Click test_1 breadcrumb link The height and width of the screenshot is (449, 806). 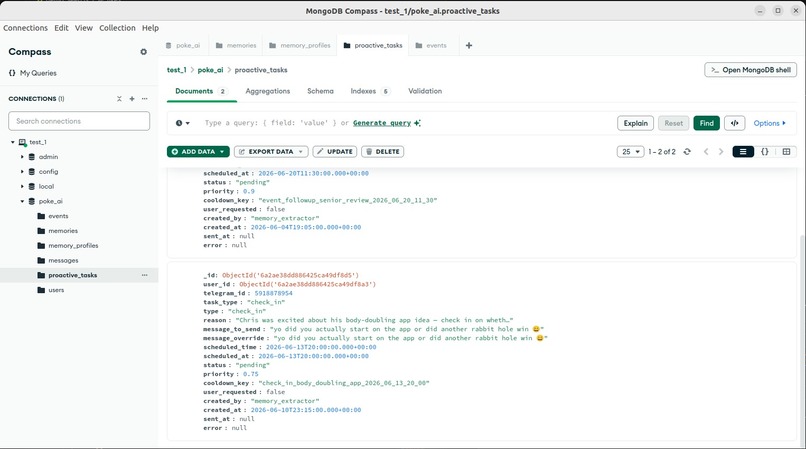(176, 70)
